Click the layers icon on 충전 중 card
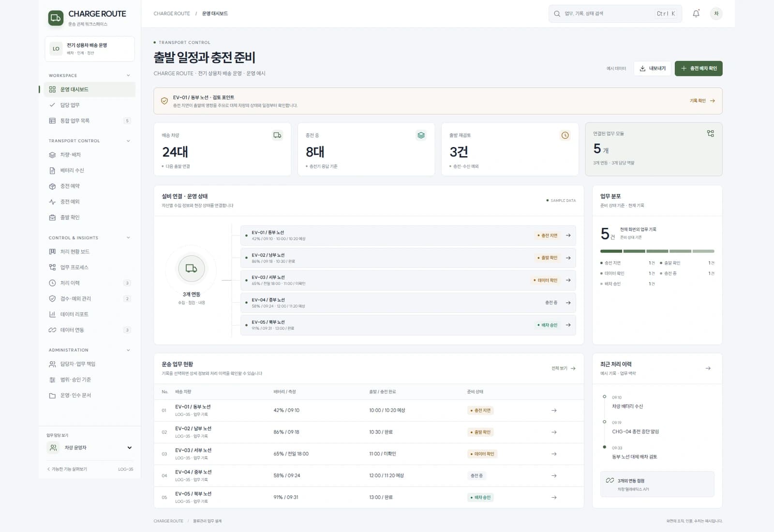Image resolution: width=774 pixels, height=532 pixels. pos(421,135)
